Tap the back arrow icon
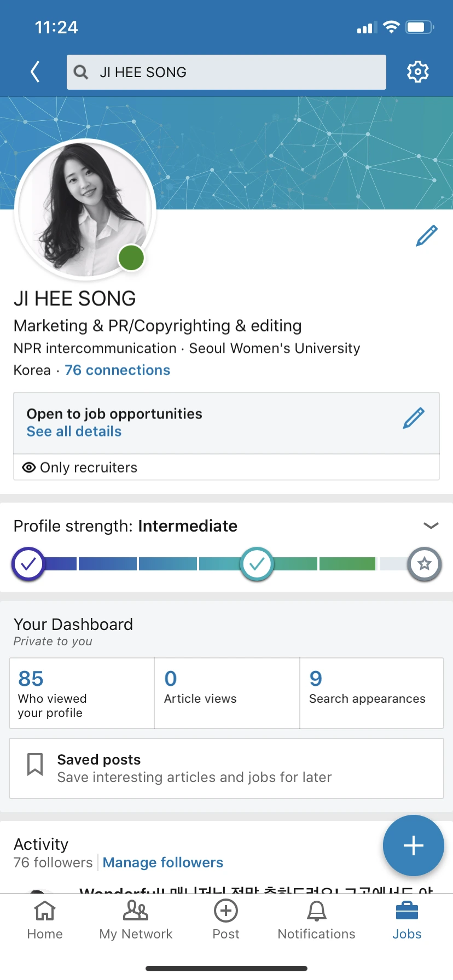Viewport: 453px width, 980px height. click(x=36, y=72)
